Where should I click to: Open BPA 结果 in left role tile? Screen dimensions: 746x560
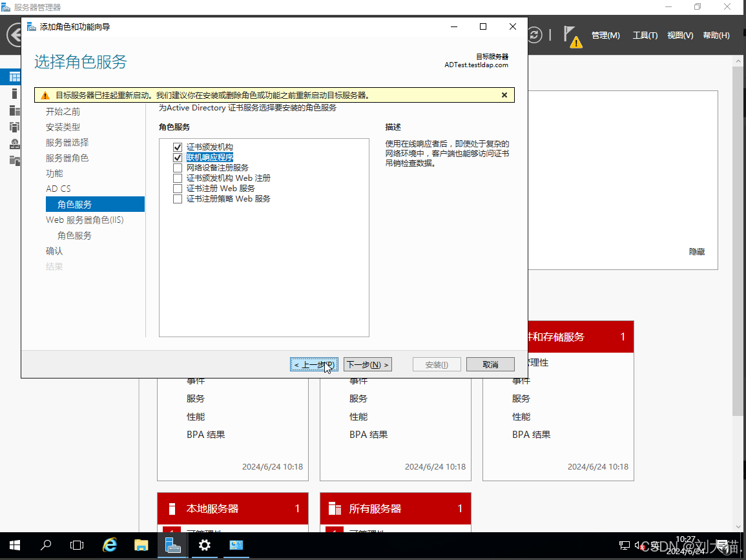(x=206, y=435)
